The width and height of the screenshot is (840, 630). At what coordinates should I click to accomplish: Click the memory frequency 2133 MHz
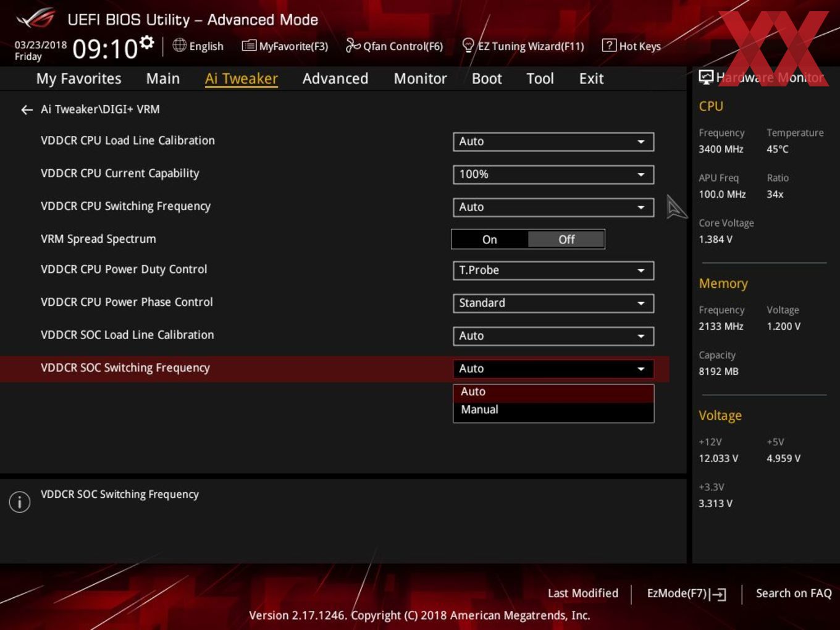click(721, 326)
